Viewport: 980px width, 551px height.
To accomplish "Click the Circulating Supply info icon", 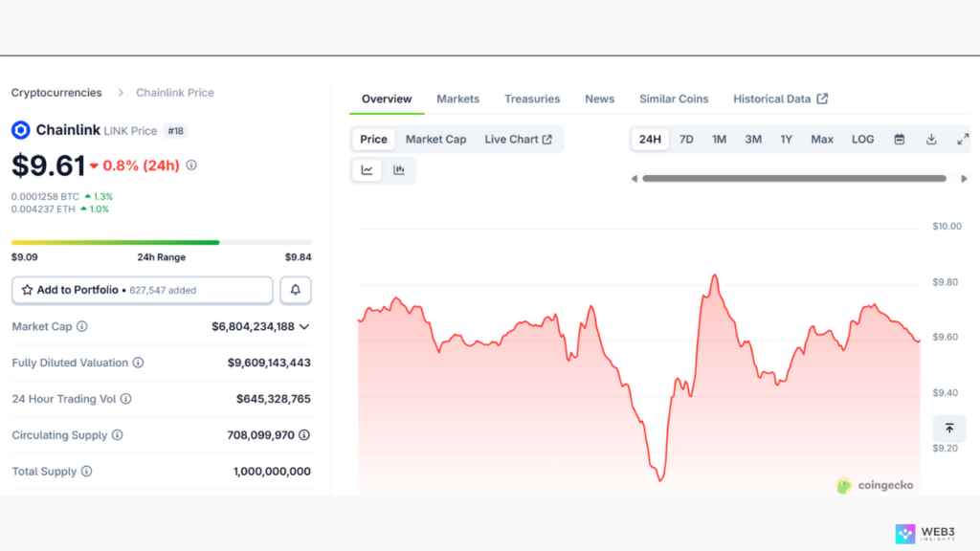I will [118, 435].
